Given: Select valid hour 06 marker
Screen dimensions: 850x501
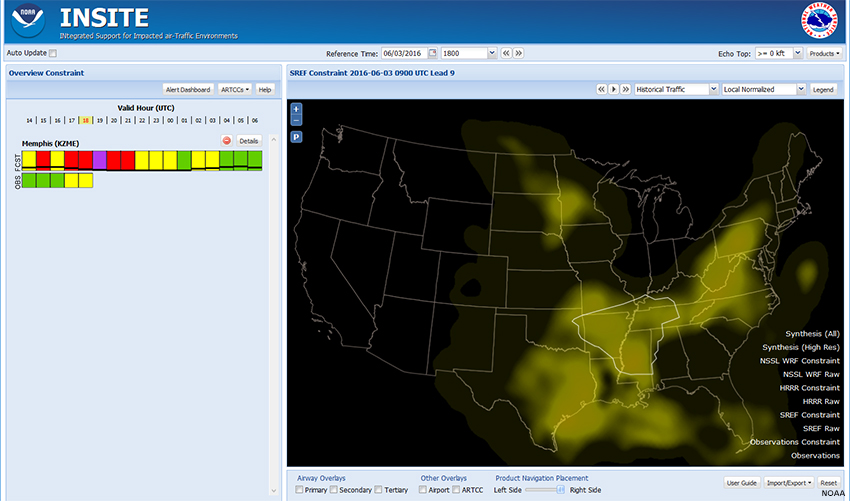Looking at the screenshot, I should click(255, 120).
